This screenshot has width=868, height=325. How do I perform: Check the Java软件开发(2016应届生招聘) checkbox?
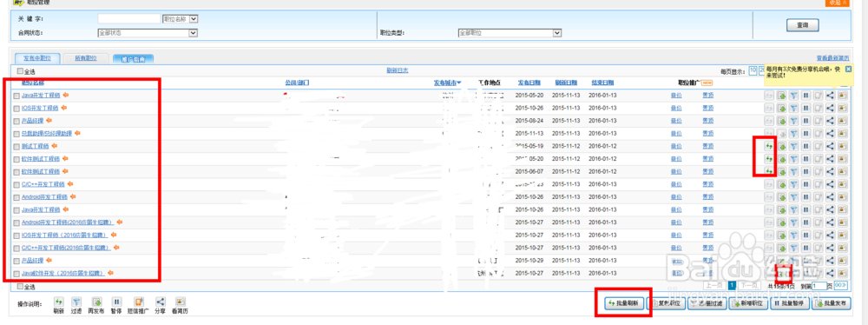(17, 274)
